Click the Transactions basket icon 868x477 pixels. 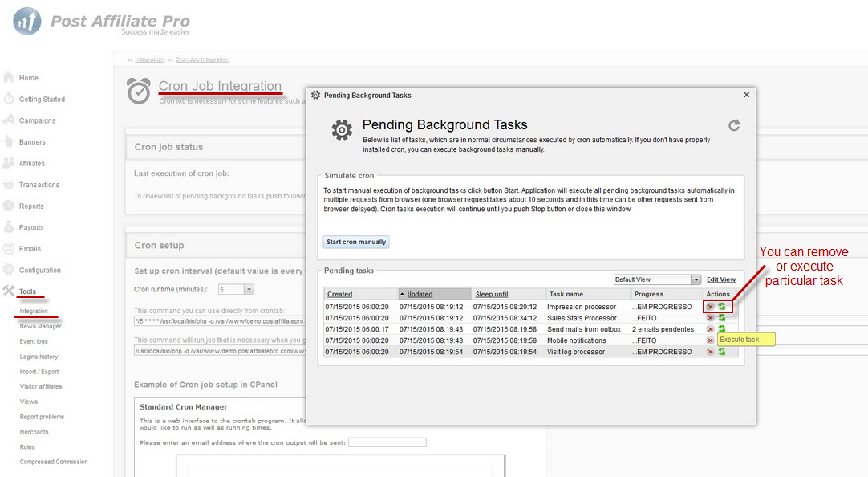tap(8, 185)
